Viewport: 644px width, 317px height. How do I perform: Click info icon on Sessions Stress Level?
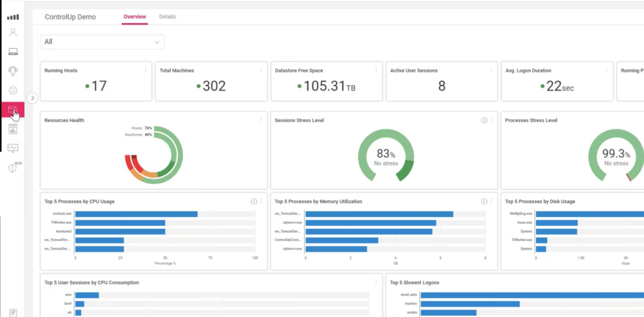pos(484,120)
